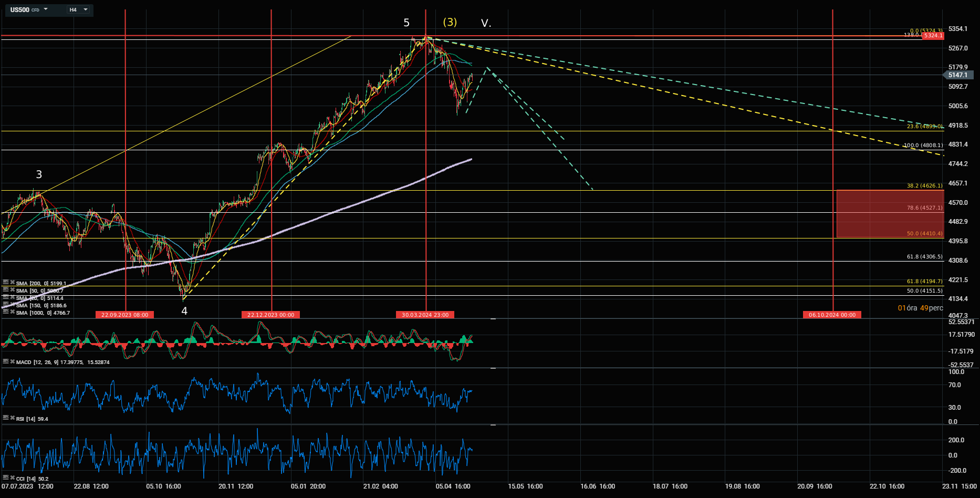Remove the SMA 1000 indicator

tap(12, 312)
